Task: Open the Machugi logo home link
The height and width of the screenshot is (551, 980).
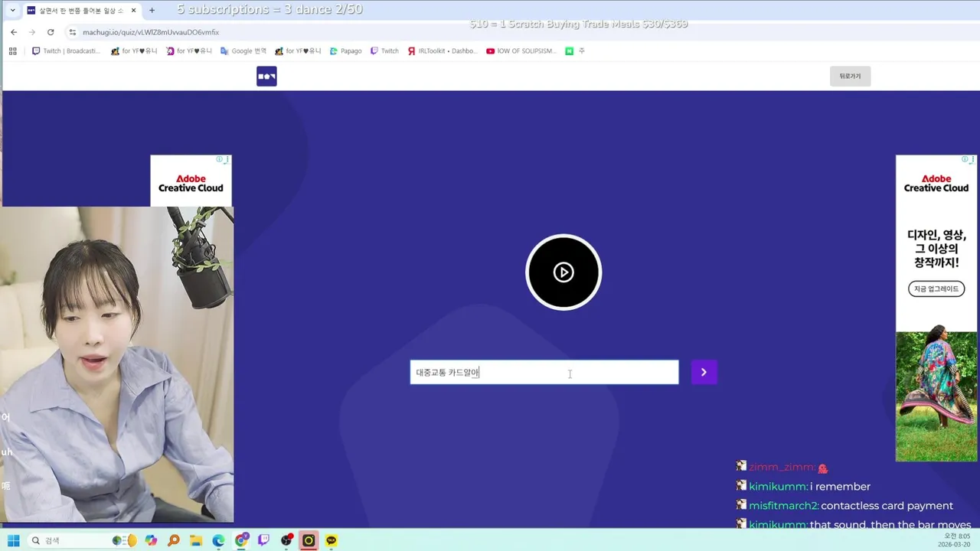Action: pos(266,77)
